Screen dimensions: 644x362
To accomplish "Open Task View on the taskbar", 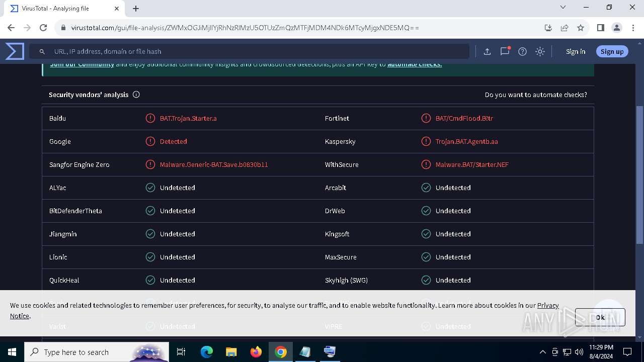I will [181, 352].
